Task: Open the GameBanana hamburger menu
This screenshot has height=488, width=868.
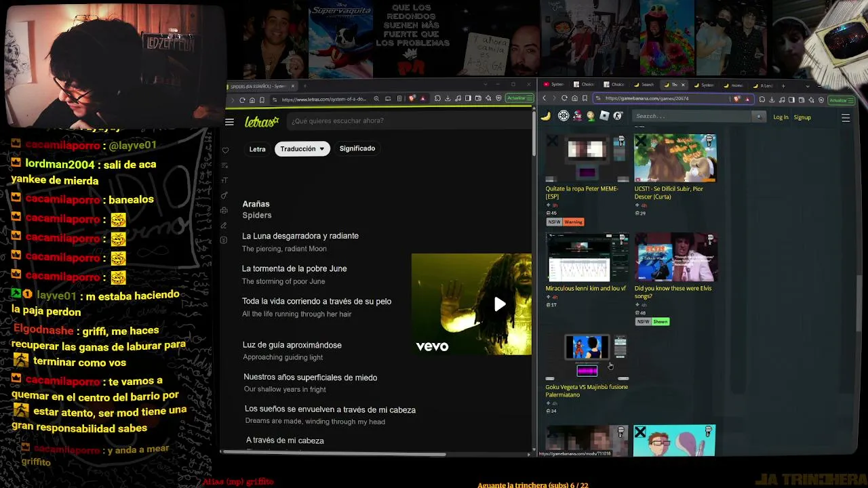Action: (x=846, y=118)
